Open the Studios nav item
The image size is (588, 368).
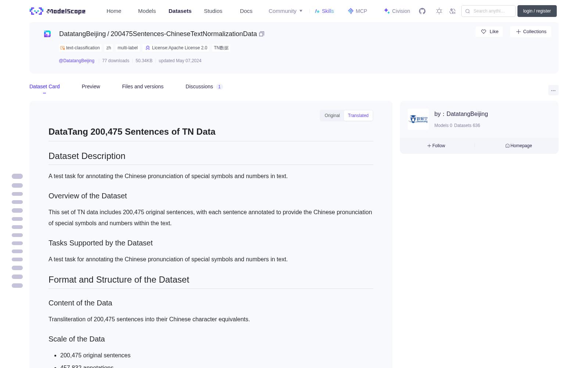click(x=213, y=11)
